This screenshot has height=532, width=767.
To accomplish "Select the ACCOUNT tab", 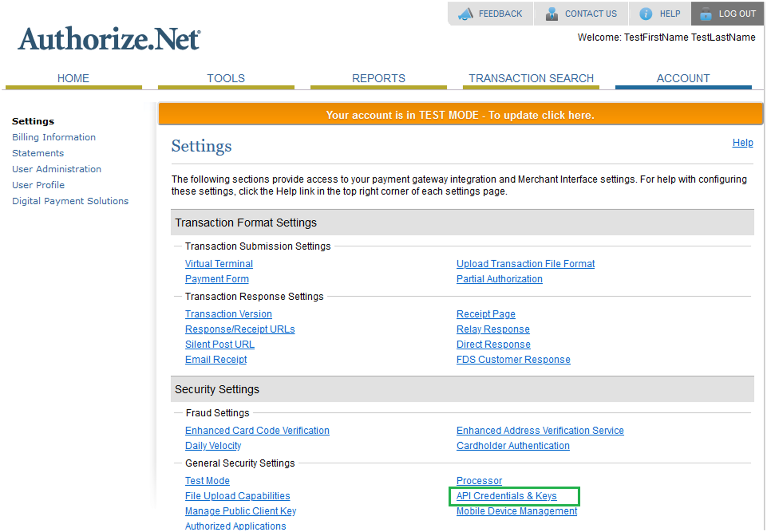I will coord(683,79).
